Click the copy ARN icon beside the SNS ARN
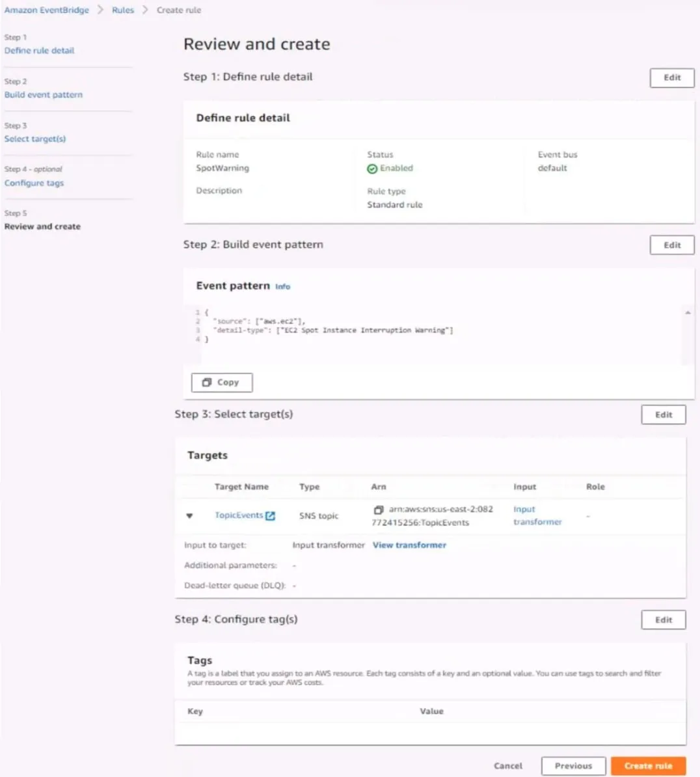This screenshot has width=700, height=777. pos(379,510)
